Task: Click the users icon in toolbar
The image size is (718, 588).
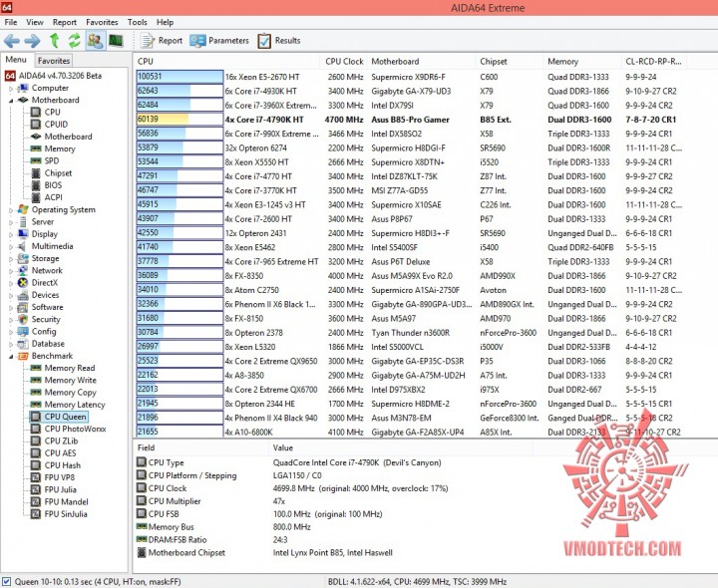Action: [x=96, y=40]
